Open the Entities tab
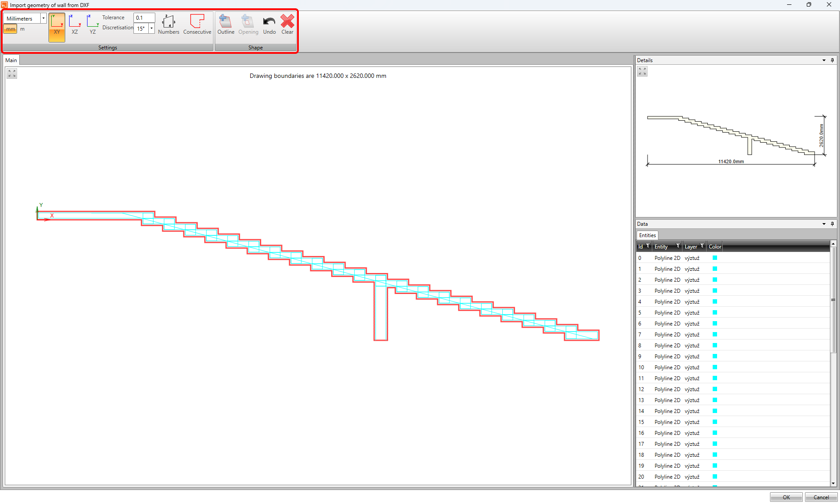The image size is (840, 504). click(x=647, y=235)
